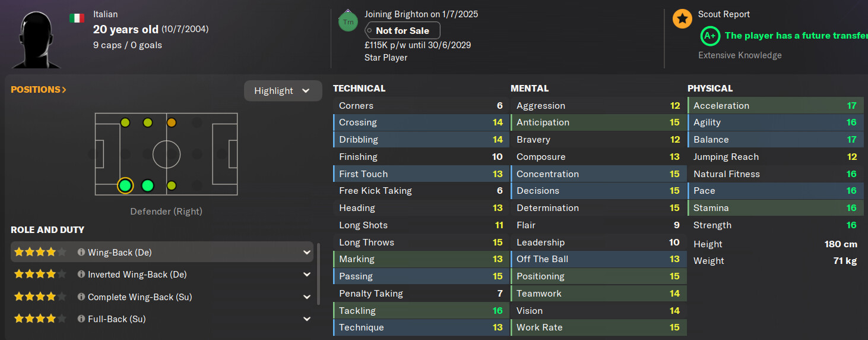
Task: Click the green Trn transfer status icon
Action: [x=348, y=21]
